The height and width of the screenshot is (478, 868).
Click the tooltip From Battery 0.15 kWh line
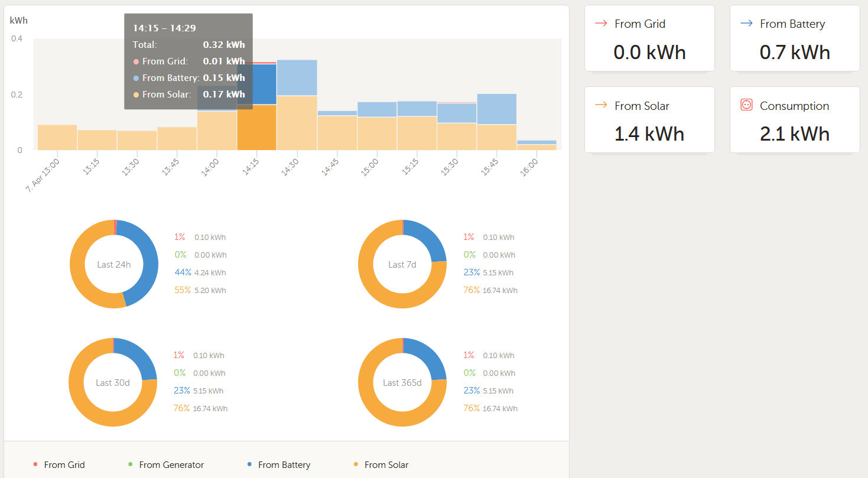[188, 77]
